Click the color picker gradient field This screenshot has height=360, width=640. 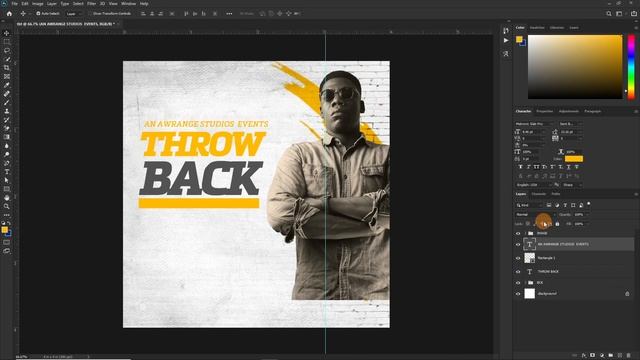click(575, 67)
